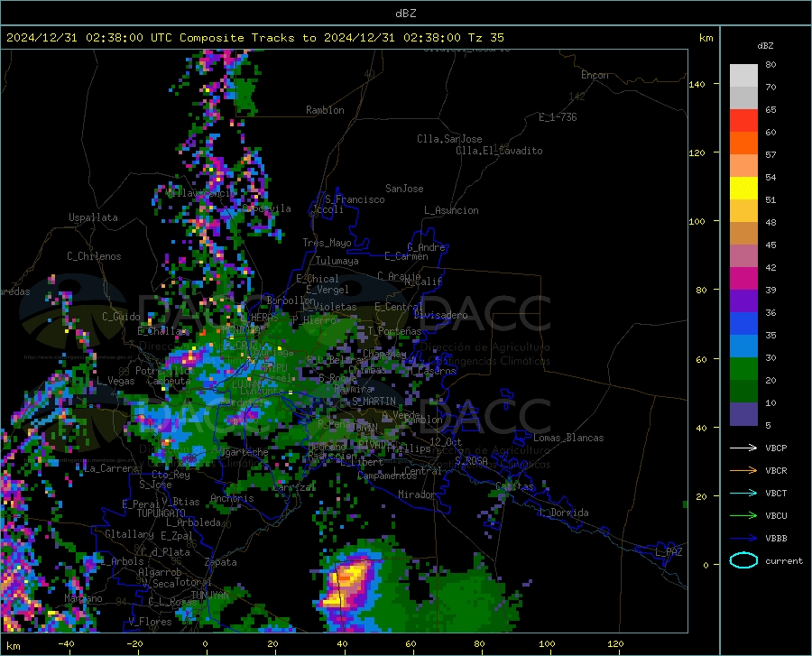Viewport: 812px width, 656px height.
Task: Click the Anchoris map label
Action: coord(232,499)
